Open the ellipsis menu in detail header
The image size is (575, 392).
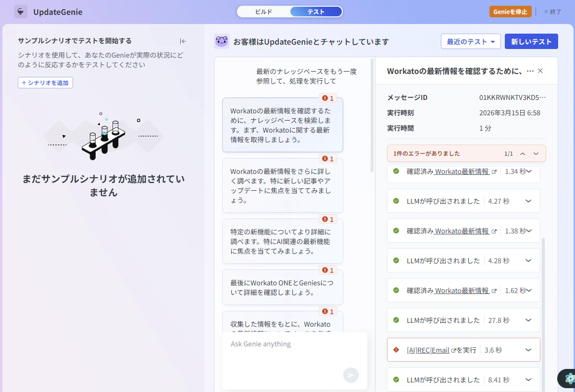point(530,71)
